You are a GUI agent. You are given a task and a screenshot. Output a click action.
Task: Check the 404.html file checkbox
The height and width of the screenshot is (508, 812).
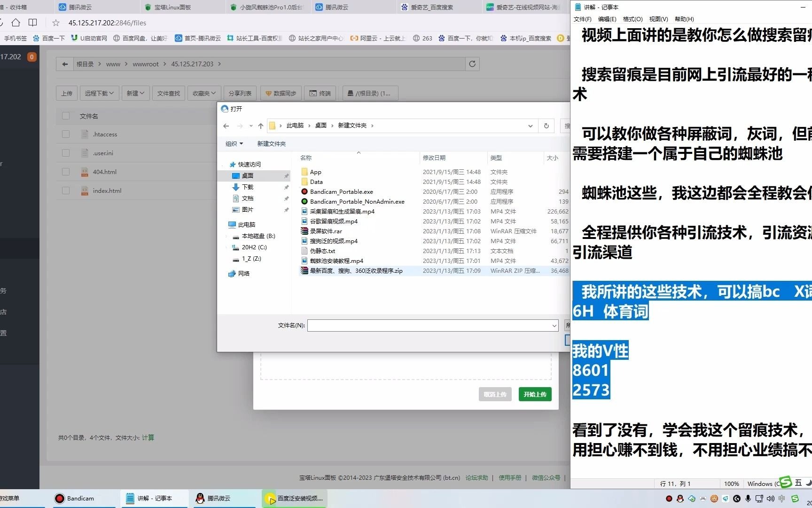tap(66, 172)
